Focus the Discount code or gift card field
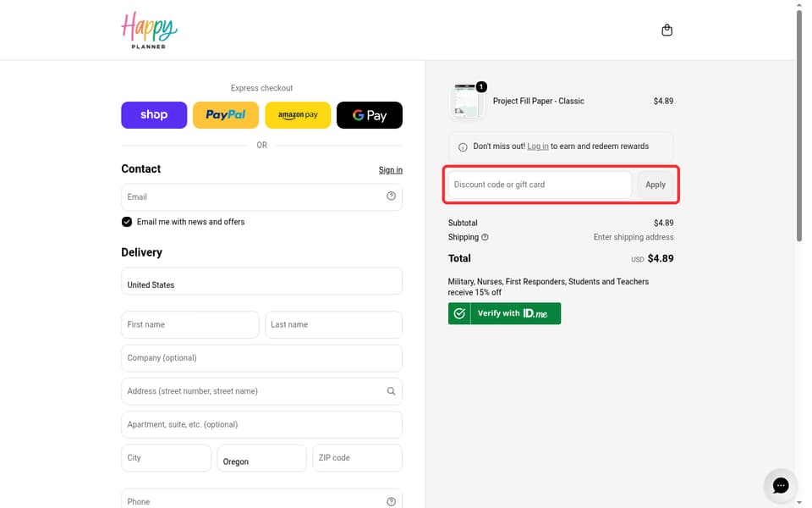This screenshot has width=812, height=508. coord(540,185)
